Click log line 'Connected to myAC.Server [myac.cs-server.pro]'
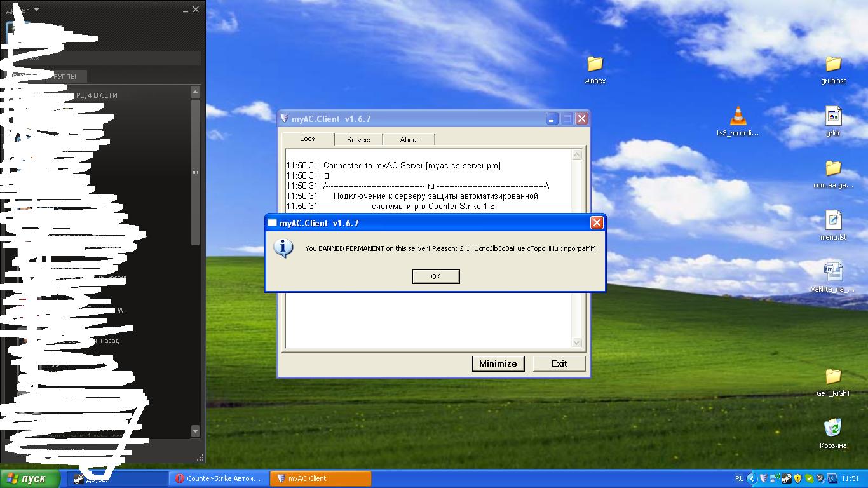Viewport: 868px width, 488px height. 412,166
